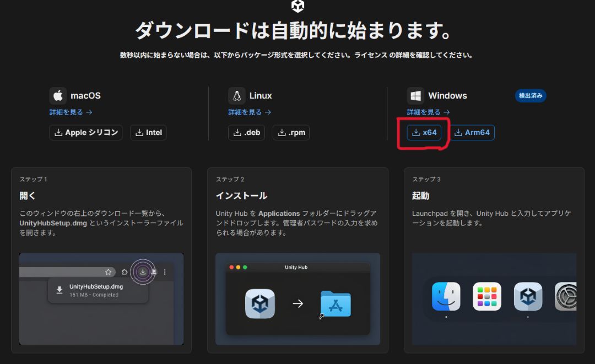Click the Windows platform heading text

(448, 96)
